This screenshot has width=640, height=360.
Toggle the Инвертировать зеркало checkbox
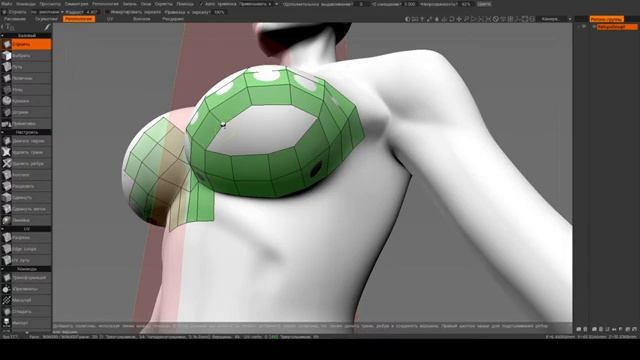click(107, 12)
